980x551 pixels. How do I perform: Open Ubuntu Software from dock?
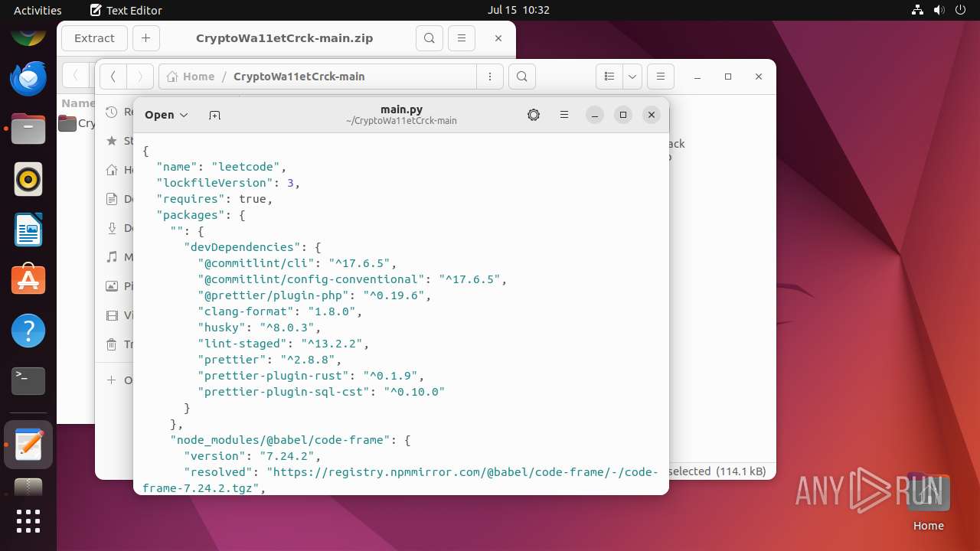(x=28, y=280)
